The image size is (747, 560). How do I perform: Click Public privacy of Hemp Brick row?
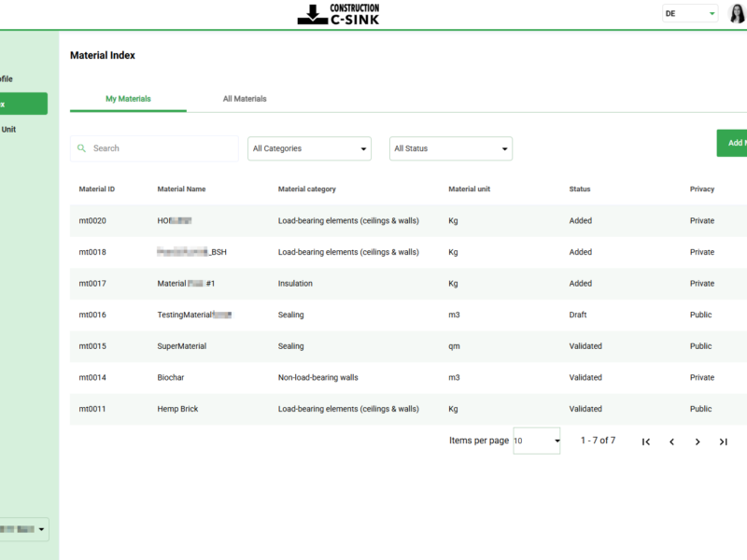coord(701,409)
